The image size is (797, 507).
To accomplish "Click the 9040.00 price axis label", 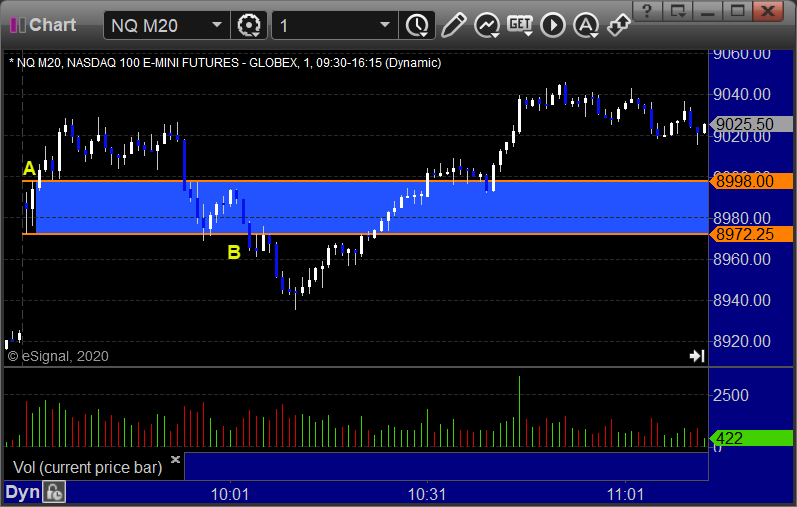I will pyautogui.click(x=742, y=94).
